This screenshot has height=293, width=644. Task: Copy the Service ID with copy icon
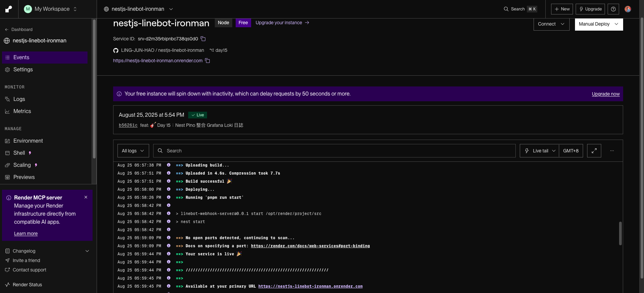pos(203,39)
